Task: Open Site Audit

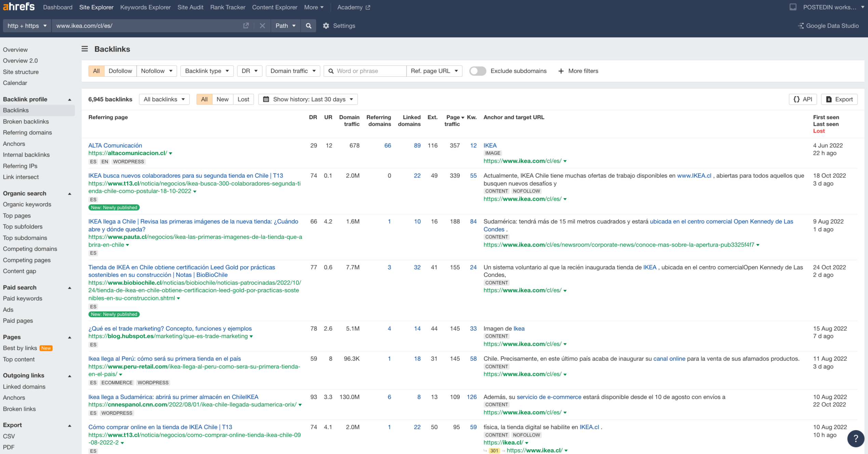Action: [190, 7]
